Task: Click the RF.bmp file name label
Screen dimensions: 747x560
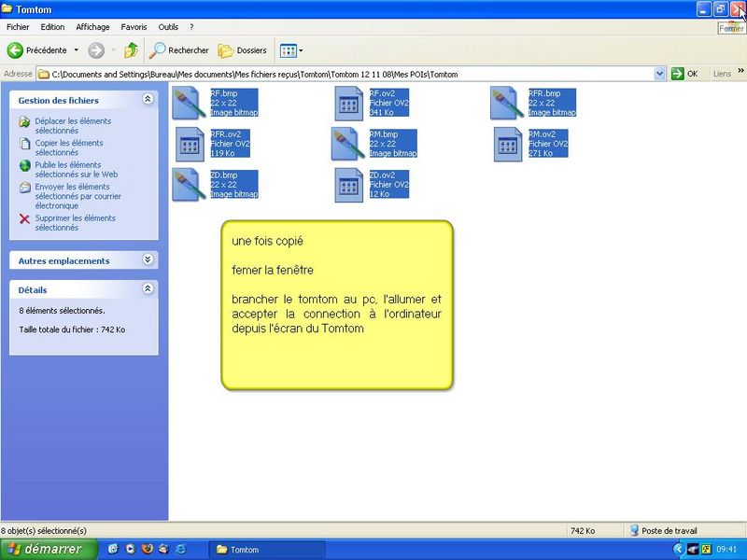Action: [224, 93]
